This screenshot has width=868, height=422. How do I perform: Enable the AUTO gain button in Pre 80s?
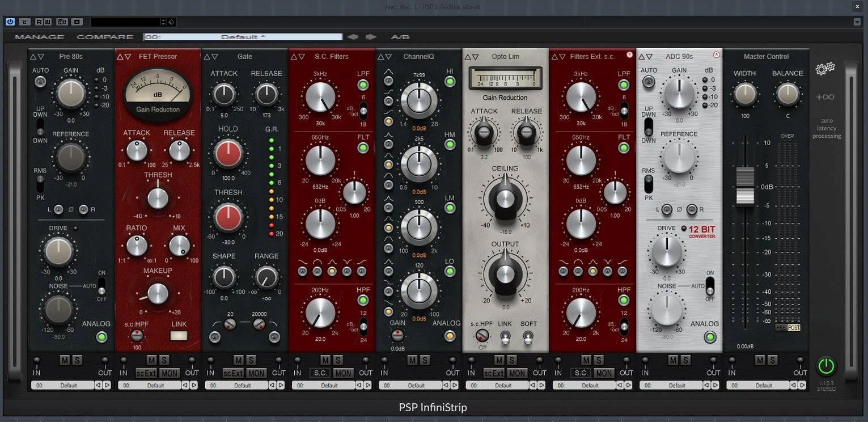click(40, 82)
